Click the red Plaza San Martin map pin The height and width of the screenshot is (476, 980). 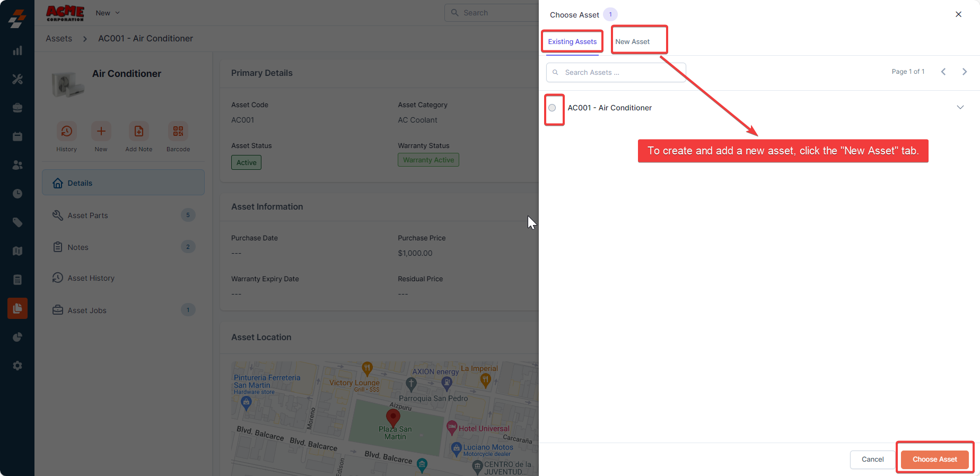pos(393,418)
